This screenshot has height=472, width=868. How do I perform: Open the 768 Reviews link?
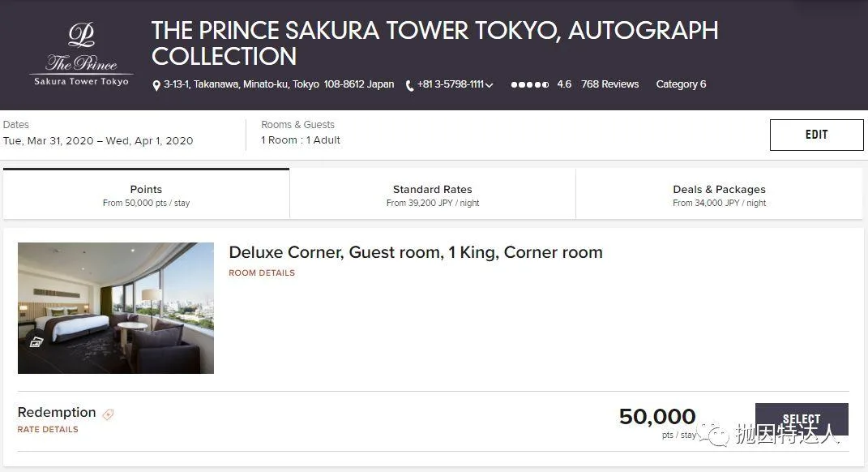pos(610,84)
